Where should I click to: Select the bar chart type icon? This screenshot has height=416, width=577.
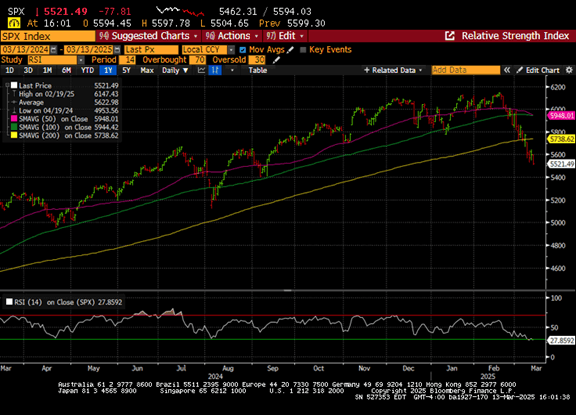pyautogui.click(x=215, y=70)
